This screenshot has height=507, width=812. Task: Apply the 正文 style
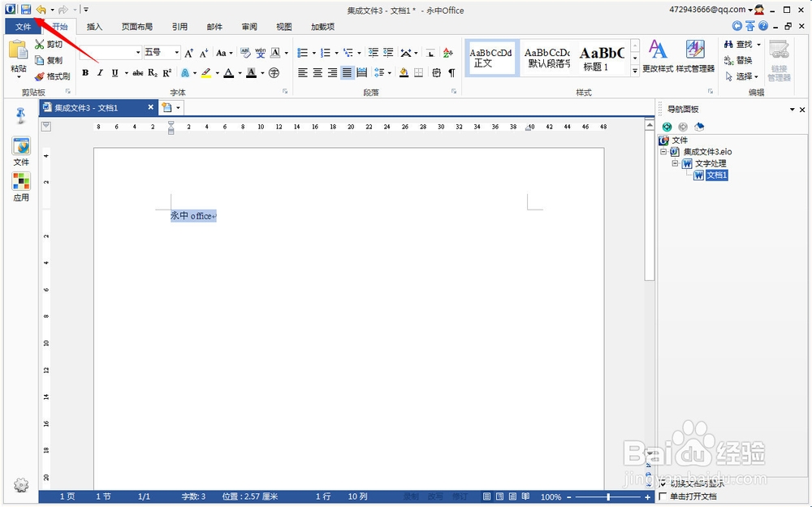tap(491, 58)
